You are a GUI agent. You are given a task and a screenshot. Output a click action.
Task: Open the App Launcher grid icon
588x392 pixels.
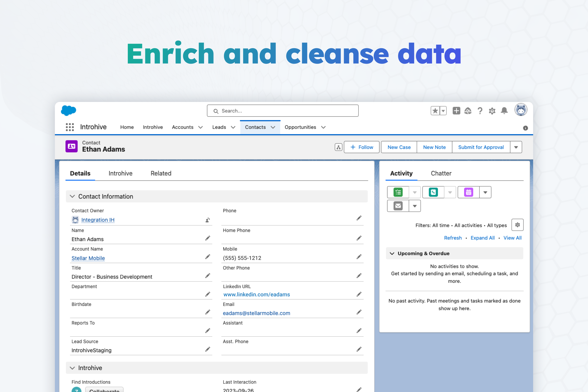[70, 127]
